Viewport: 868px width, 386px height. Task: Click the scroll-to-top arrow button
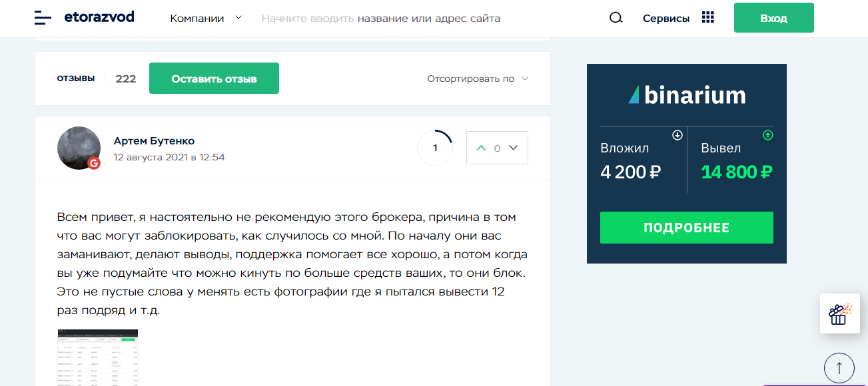[839, 367]
